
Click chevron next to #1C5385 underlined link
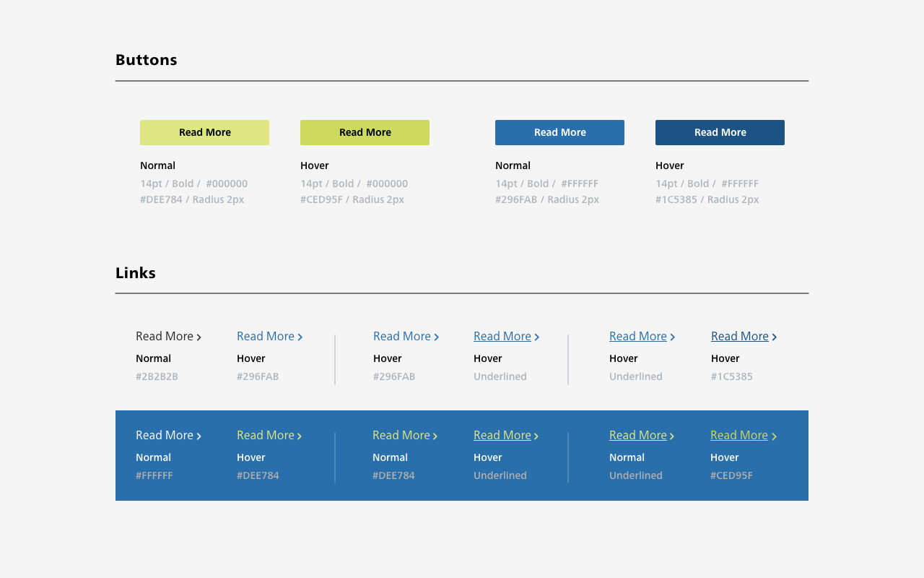[x=775, y=337]
